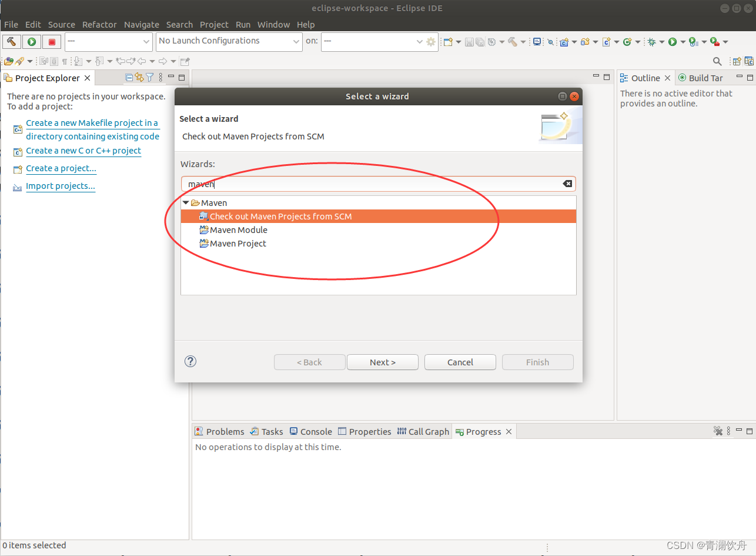Screen dimensions: 756x556
Task: Open Project Explorer view menu (three dots)
Action: pyautogui.click(x=161, y=78)
